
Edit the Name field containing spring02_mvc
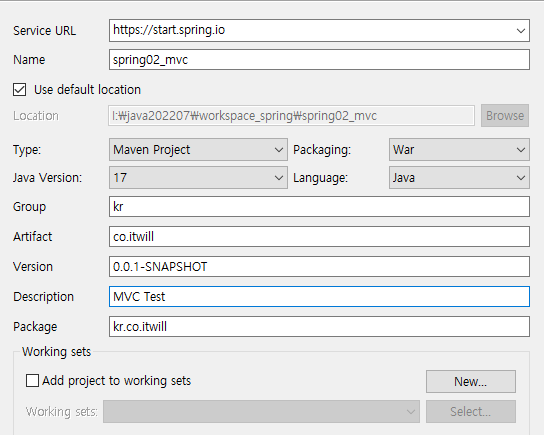319,60
